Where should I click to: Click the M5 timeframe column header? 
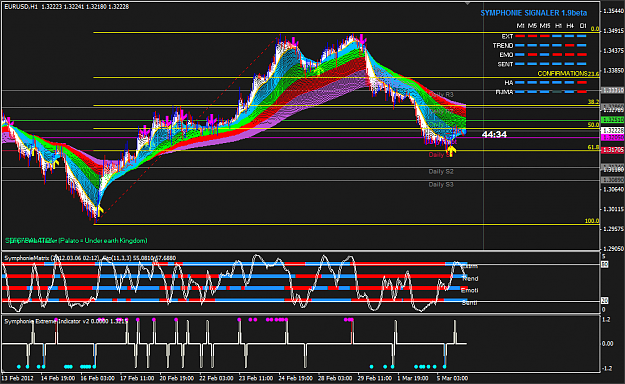click(x=532, y=26)
